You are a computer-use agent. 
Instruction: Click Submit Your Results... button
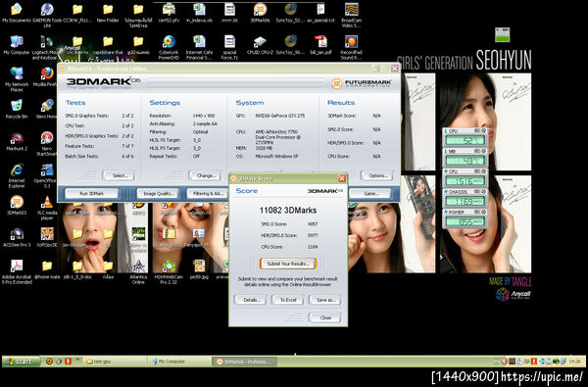click(x=288, y=264)
